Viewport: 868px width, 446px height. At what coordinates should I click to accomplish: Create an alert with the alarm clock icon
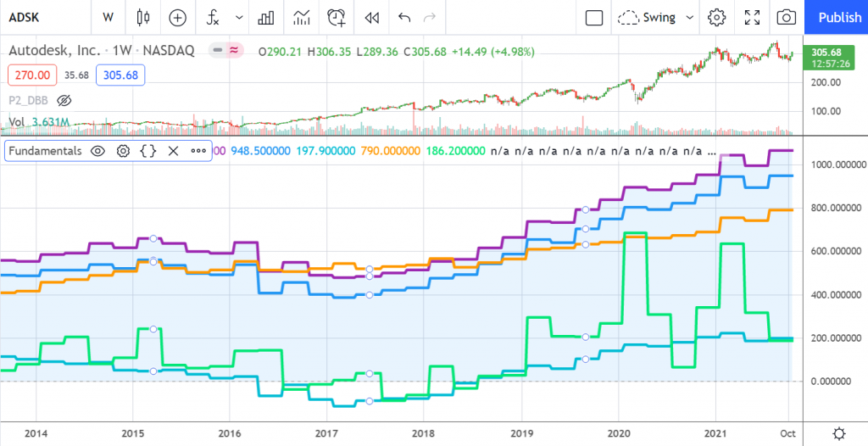click(337, 17)
